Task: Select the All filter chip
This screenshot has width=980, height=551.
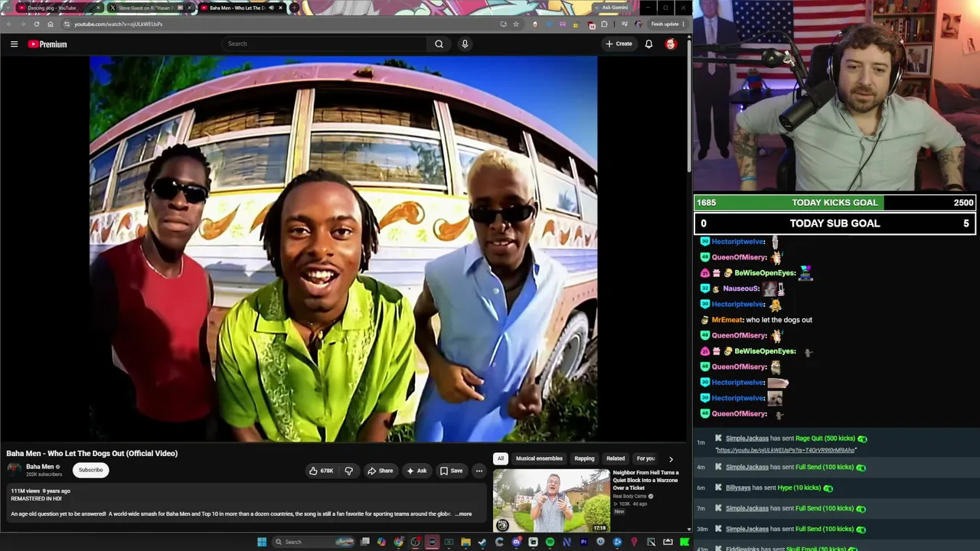Action: [501, 458]
